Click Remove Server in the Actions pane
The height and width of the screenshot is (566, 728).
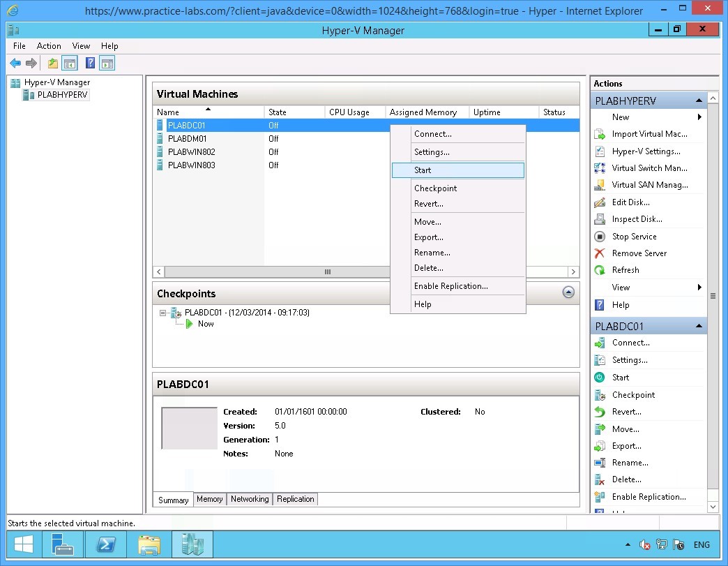coord(639,253)
